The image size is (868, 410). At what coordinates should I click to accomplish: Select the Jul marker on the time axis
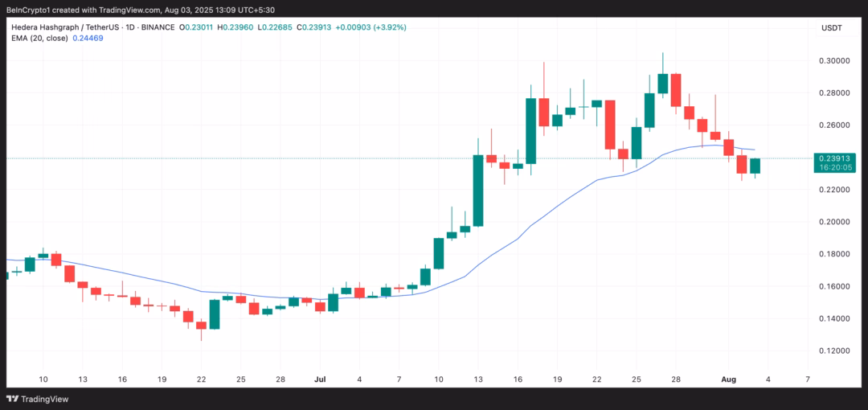coord(321,379)
